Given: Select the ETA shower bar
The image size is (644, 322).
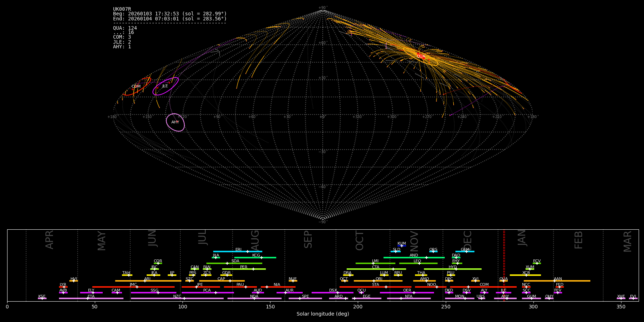Looking at the screenshot, I should click(91, 298).
